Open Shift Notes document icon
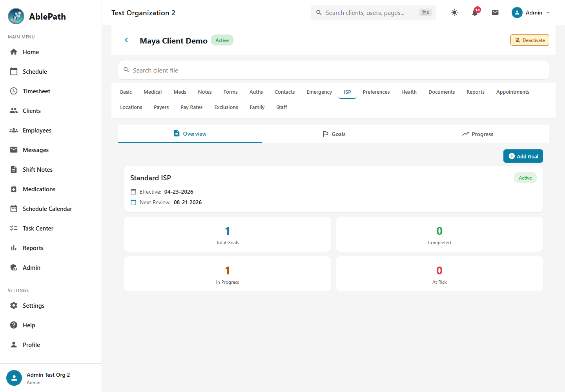This screenshot has height=392, width=565. click(x=14, y=169)
